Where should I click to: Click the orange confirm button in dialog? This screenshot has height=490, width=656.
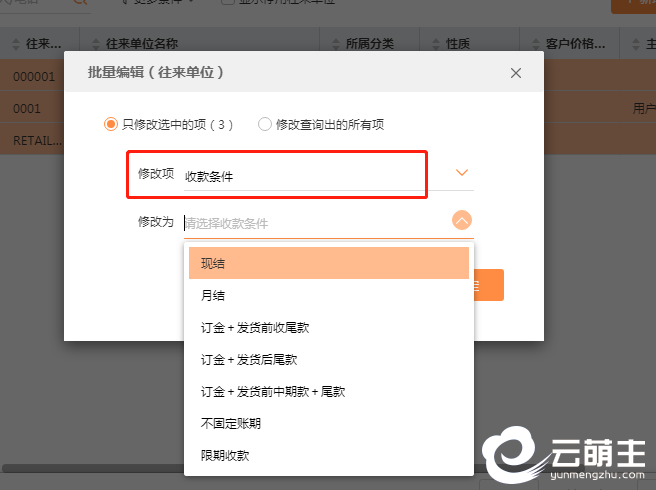pos(489,285)
